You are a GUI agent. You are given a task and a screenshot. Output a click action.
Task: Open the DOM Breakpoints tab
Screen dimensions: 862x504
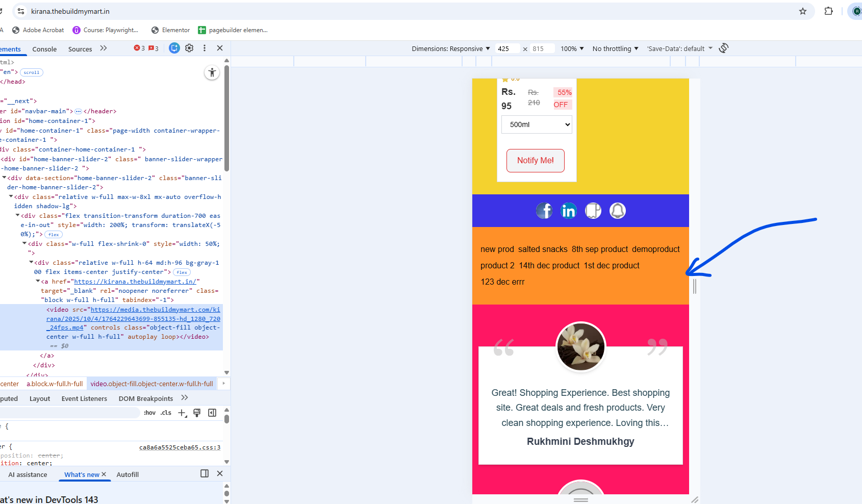[x=146, y=399]
